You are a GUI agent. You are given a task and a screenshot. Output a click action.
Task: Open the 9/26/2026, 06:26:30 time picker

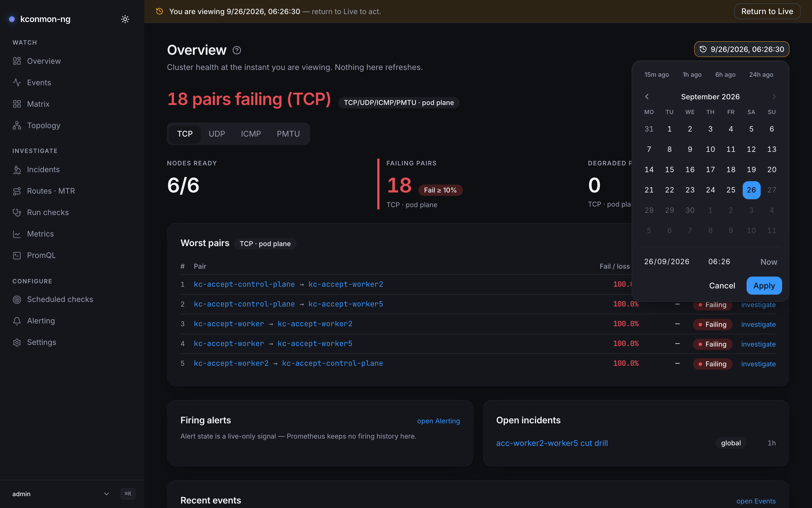click(x=742, y=49)
